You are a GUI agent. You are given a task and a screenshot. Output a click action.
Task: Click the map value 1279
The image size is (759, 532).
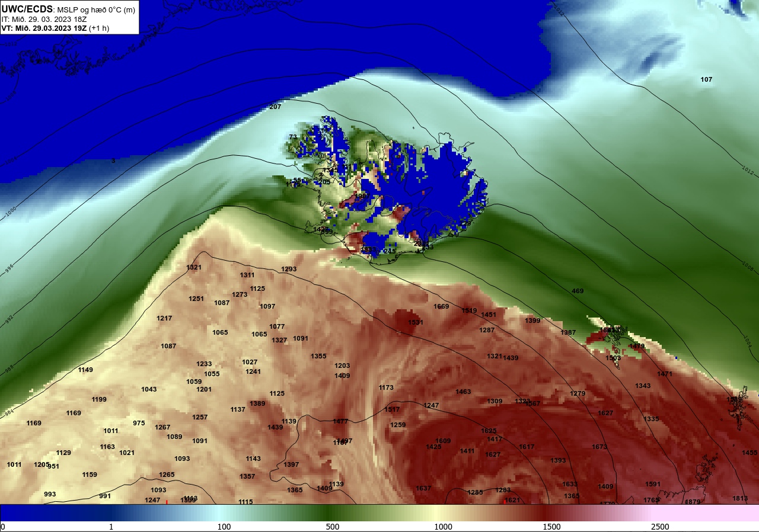578,393
